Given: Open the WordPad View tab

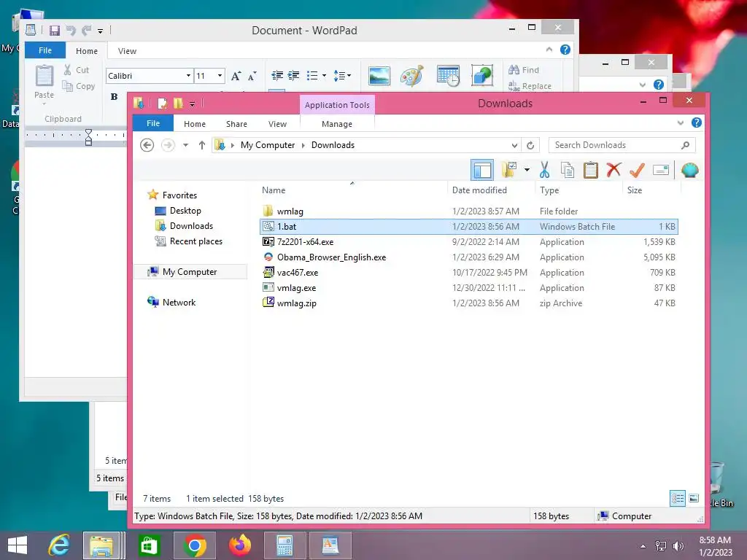Looking at the screenshot, I should tap(127, 51).
